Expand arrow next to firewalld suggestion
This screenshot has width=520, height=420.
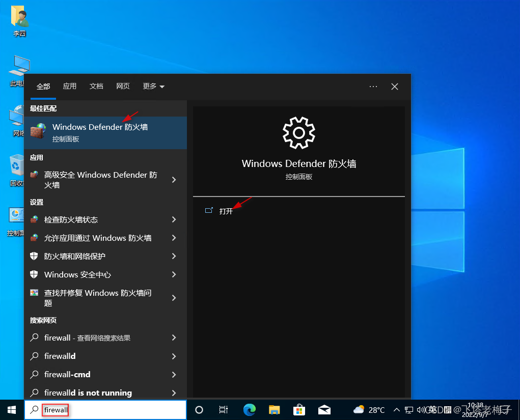coord(174,356)
